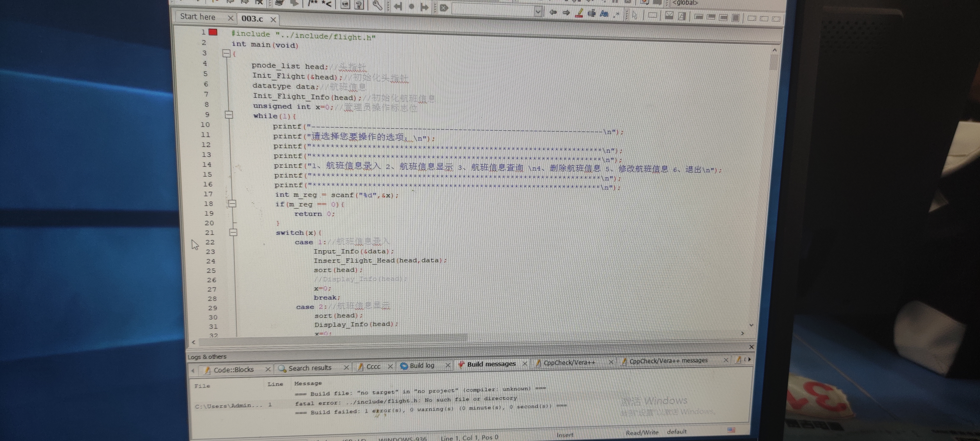Switch to the Code::Blocks log tab
This screenshot has height=441, width=980.
pyautogui.click(x=233, y=370)
